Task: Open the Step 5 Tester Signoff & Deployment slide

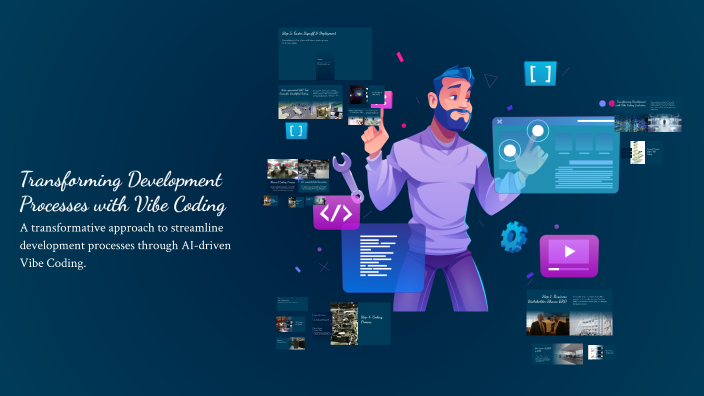Action: (x=325, y=54)
